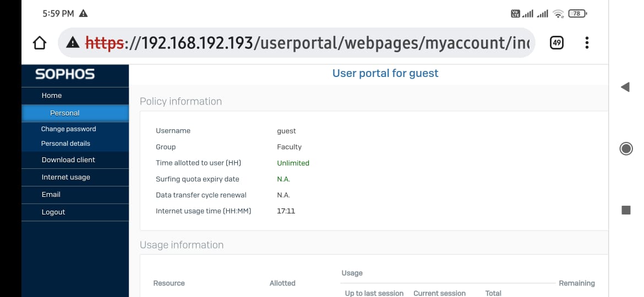Screen dimensions: 644x297
Task: Click the Usage information section header
Action: click(182, 245)
